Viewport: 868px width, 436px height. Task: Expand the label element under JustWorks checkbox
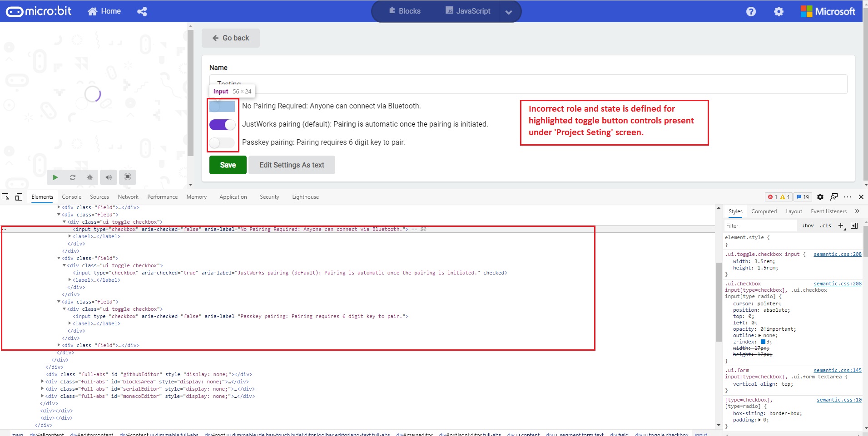69,279
